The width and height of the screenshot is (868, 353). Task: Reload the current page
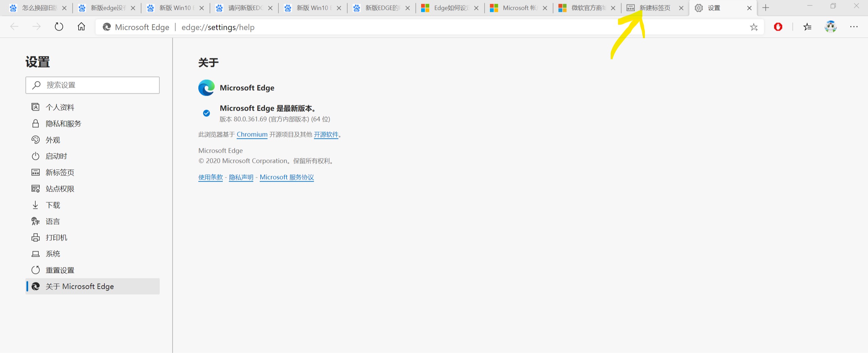(x=59, y=27)
